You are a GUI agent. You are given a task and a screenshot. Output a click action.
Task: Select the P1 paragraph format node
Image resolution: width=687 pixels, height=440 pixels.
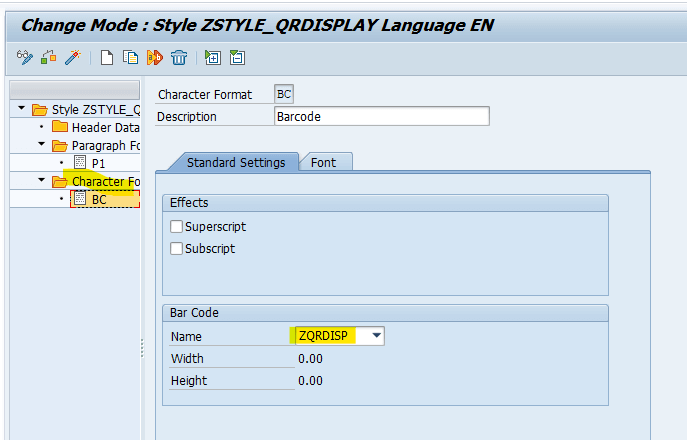pyautogui.click(x=99, y=163)
